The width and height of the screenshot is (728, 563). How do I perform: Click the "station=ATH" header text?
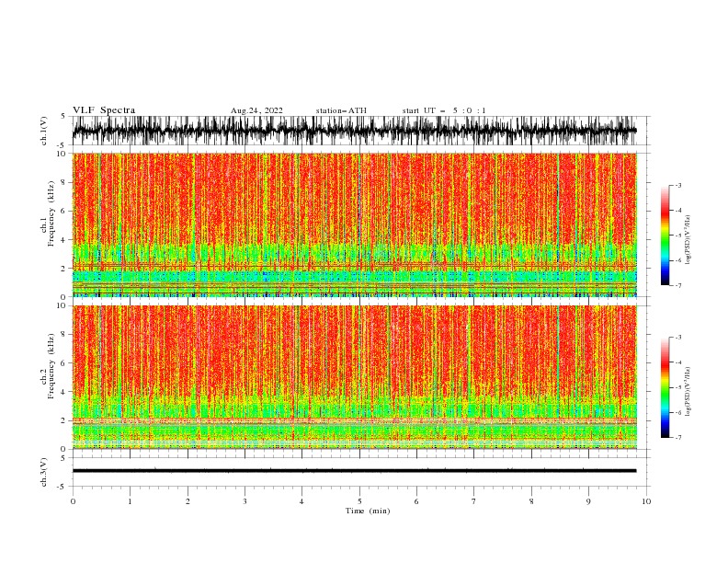coord(341,110)
